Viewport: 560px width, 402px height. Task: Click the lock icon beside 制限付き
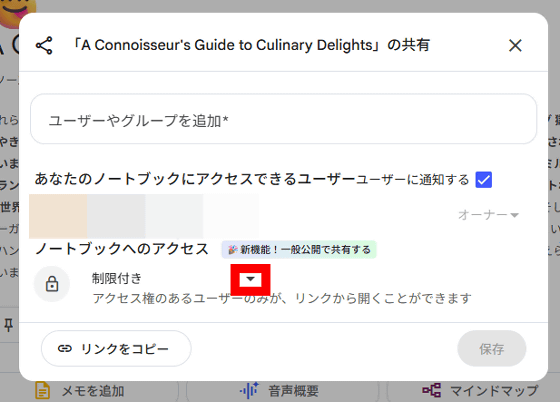tap(52, 284)
